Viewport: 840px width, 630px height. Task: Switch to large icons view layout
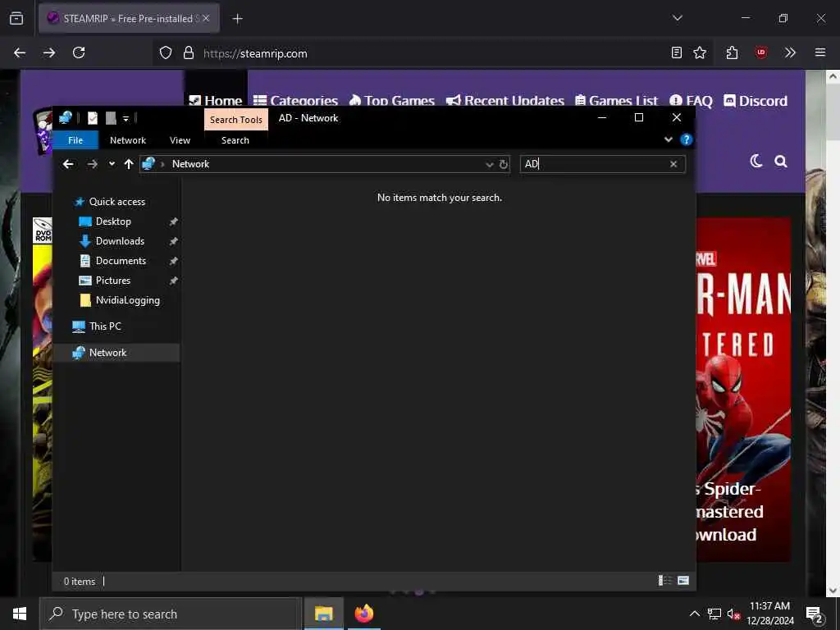pyautogui.click(x=683, y=581)
